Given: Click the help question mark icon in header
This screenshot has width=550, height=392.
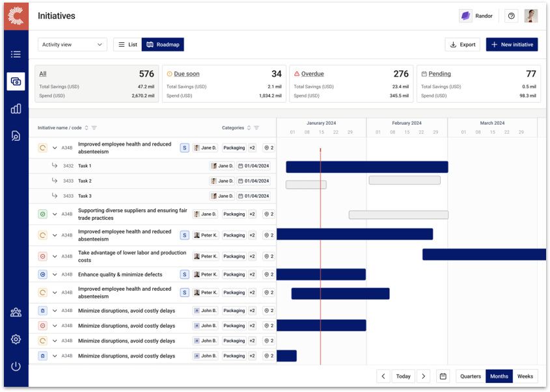Looking at the screenshot, I should coord(511,16).
